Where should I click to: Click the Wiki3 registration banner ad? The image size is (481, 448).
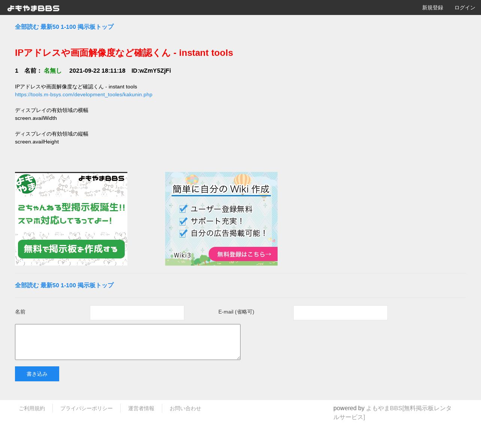221,219
